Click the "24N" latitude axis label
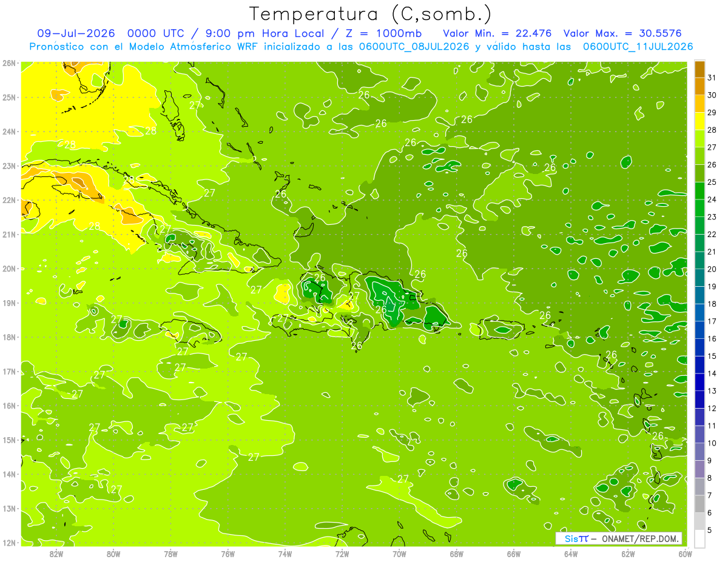Image resolution: width=728 pixels, height=562 pixels. click(8, 132)
